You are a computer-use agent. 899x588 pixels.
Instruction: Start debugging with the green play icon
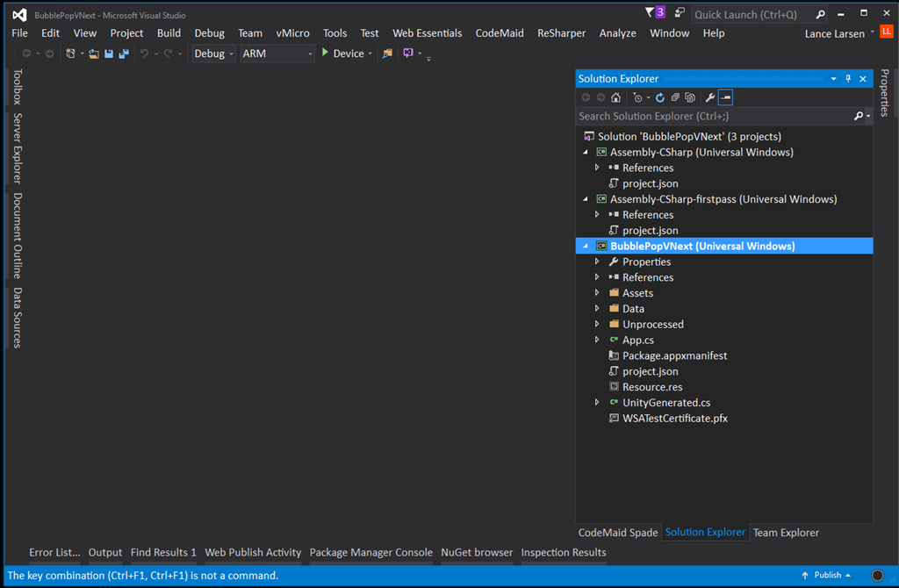coord(325,53)
